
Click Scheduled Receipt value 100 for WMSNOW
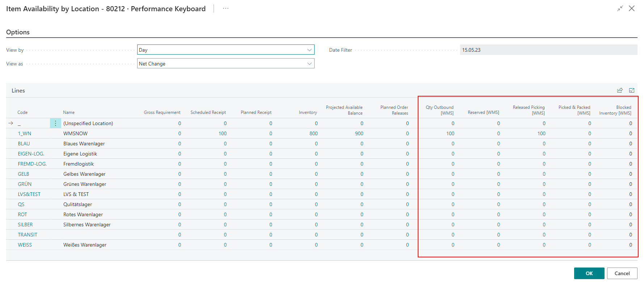(x=222, y=133)
